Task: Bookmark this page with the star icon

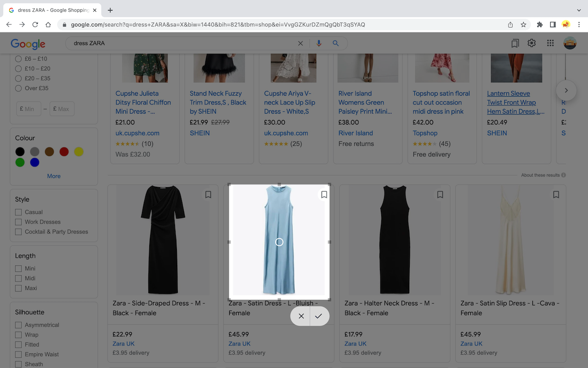Action: point(523,24)
